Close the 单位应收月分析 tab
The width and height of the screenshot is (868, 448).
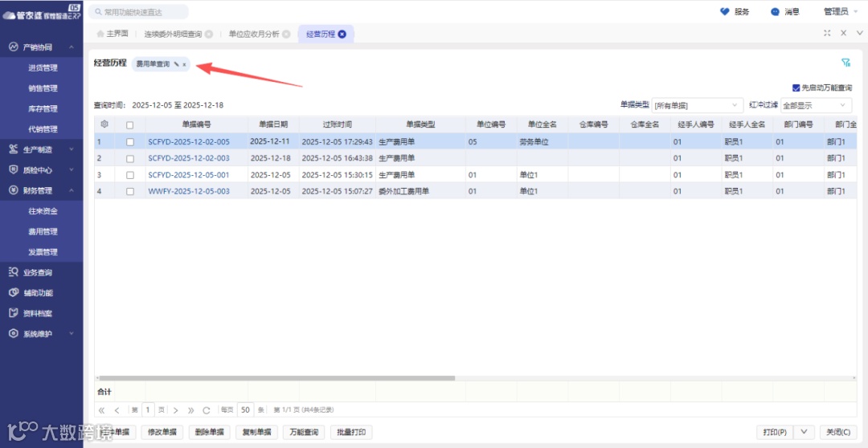tap(286, 34)
